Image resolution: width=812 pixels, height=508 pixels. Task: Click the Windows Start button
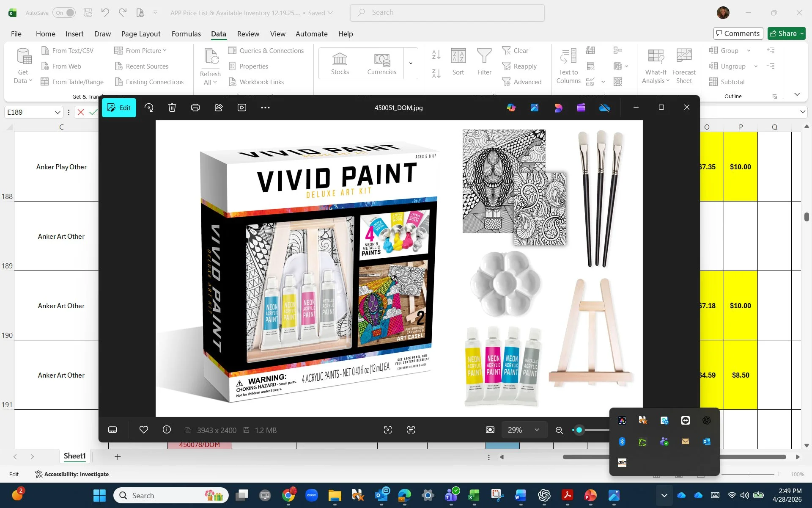coord(100,495)
